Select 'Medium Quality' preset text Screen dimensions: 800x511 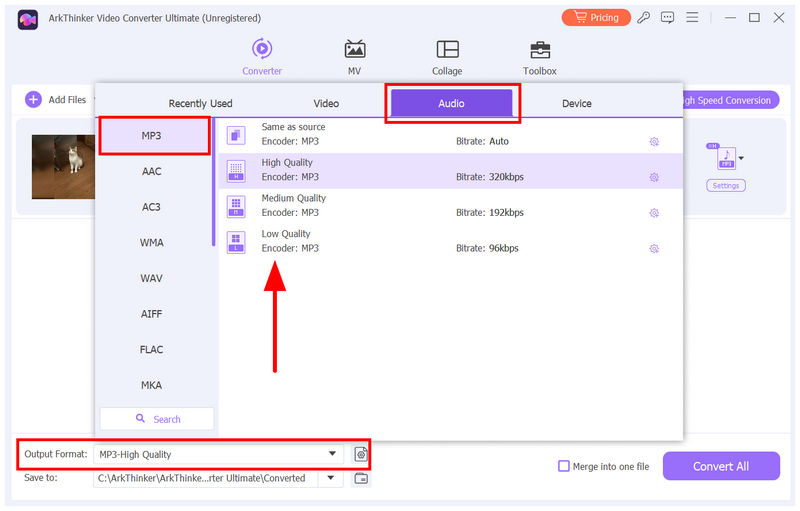click(293, 198)
